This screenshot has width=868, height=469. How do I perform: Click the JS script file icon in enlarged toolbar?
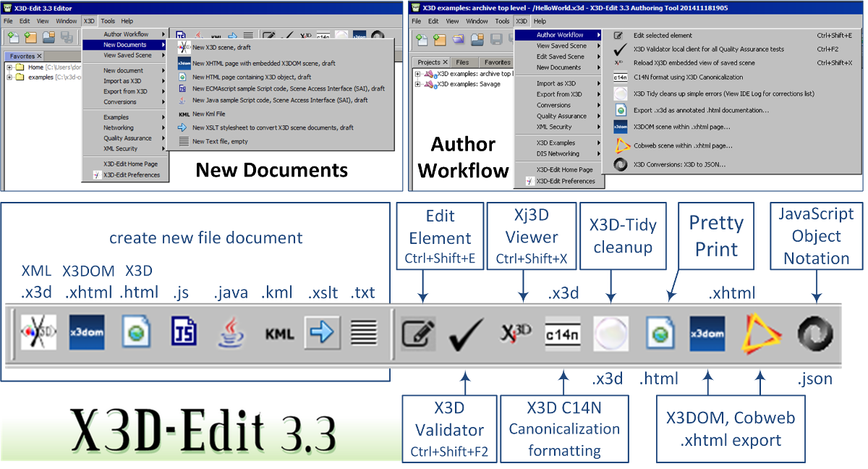coord(184,333)
